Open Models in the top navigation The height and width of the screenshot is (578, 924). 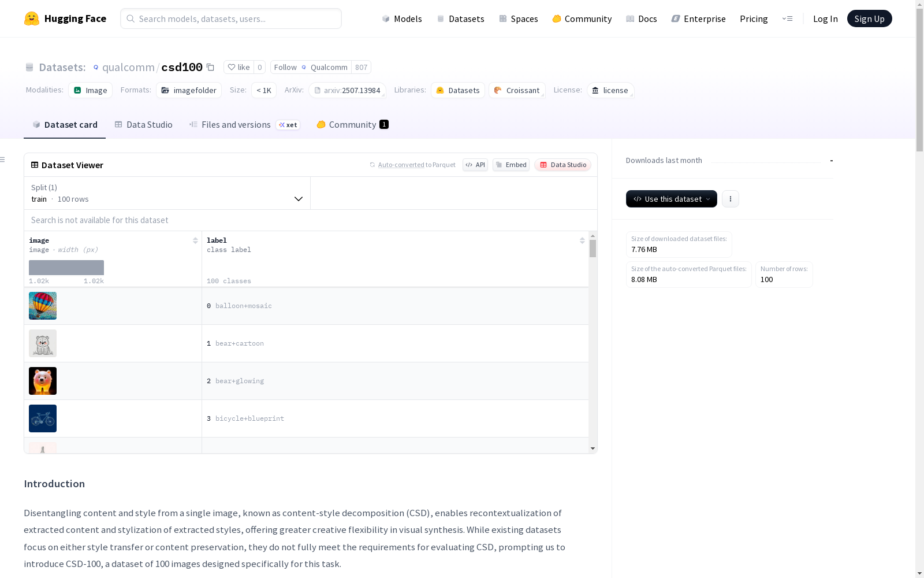pos(402,18)
